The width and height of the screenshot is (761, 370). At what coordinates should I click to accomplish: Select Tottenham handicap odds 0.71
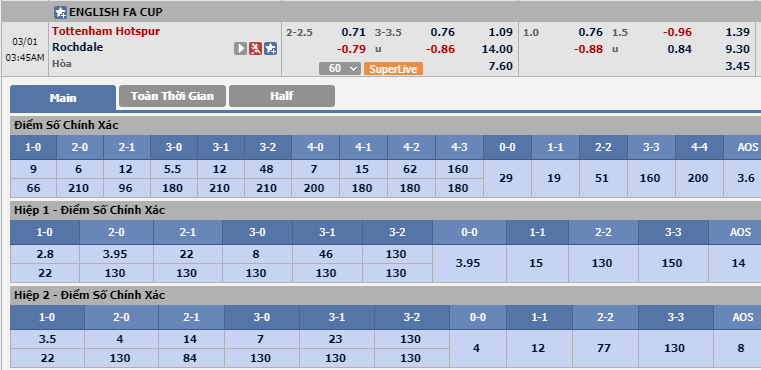[x=353, y=33]
